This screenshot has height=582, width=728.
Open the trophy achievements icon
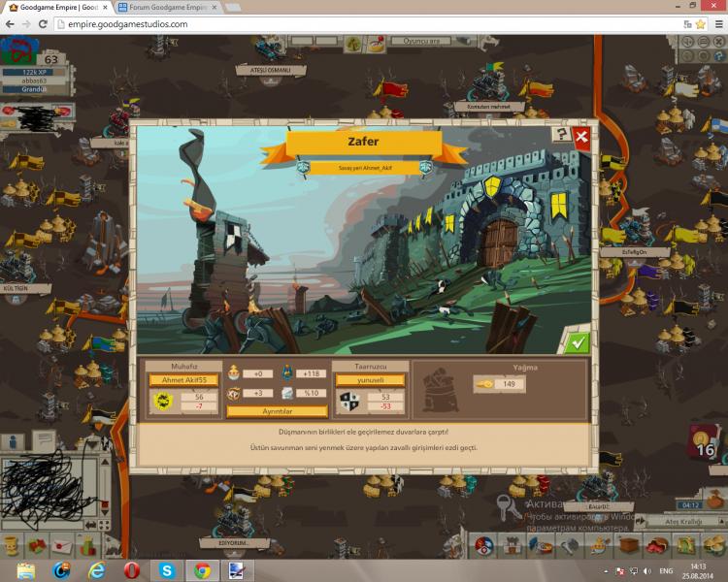tap(11, 545)
